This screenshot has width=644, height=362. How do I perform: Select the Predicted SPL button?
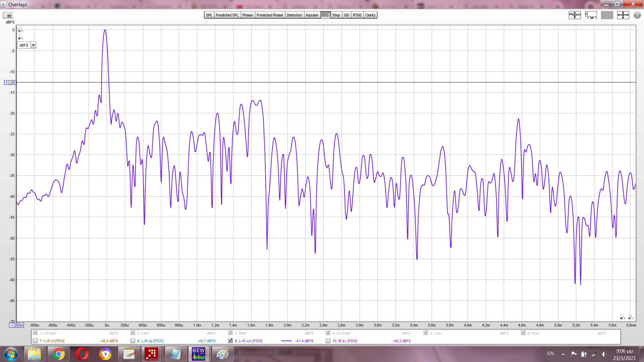pos(227,15)
